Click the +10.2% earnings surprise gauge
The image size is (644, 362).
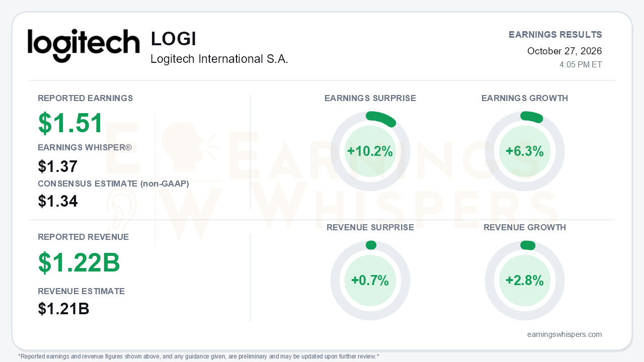pyautogui.click(x=370, y=151)
